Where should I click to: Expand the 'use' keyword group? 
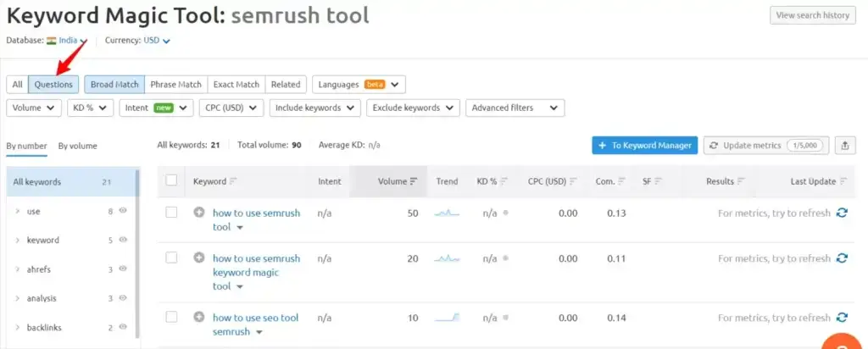coord(17,211)
